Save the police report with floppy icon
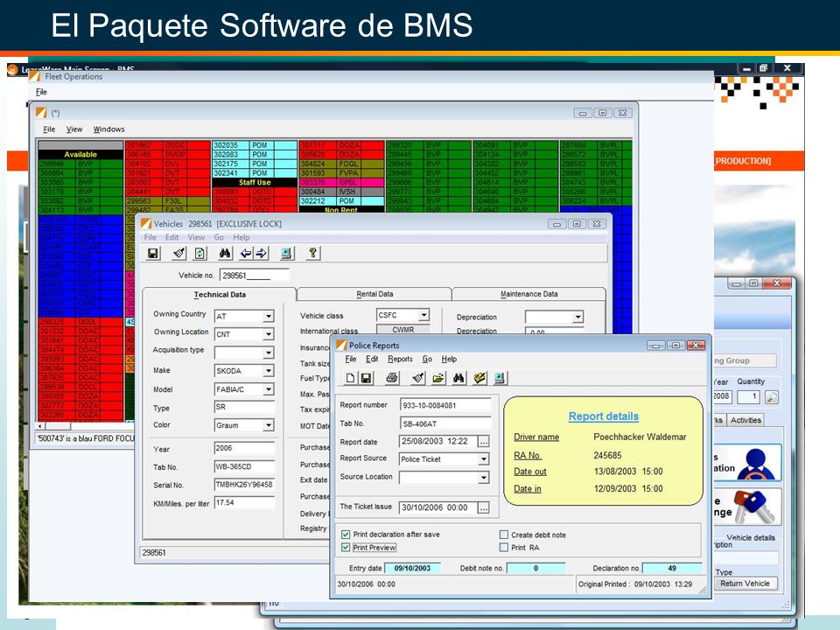This screenshot has width=840, height=630. coord(366,378)
